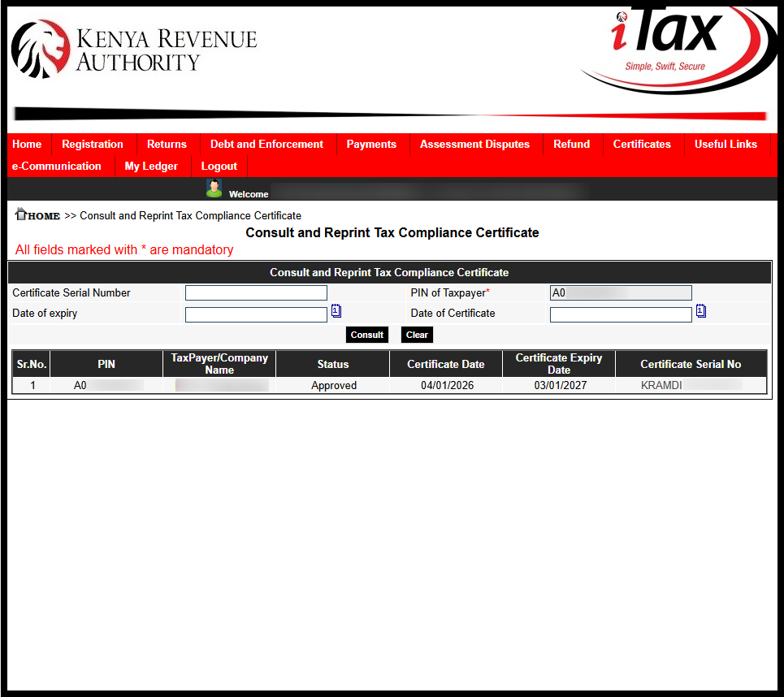
Task: Click the Certificate Serial Number input field
Action: pos(255,292)
